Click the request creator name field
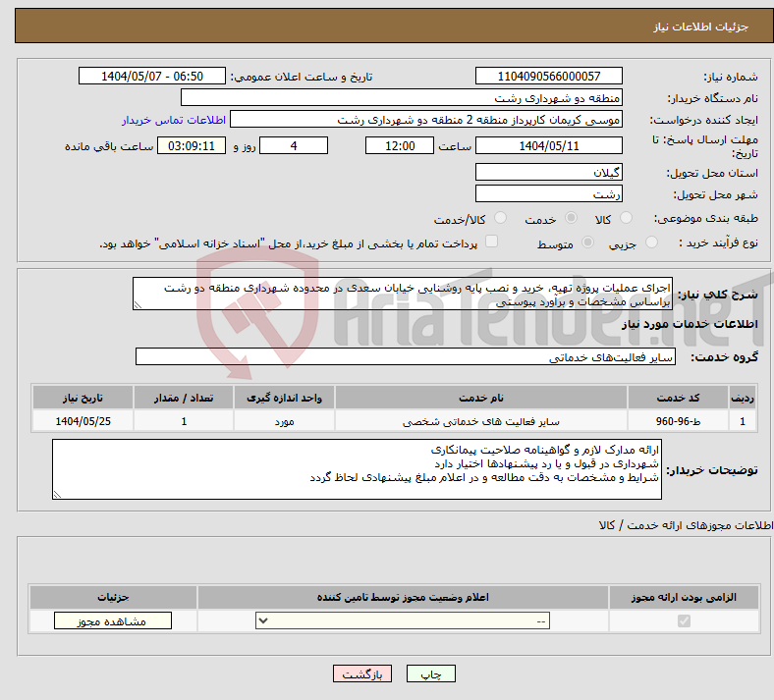This screenshot has width=774, height=700. 426,120
